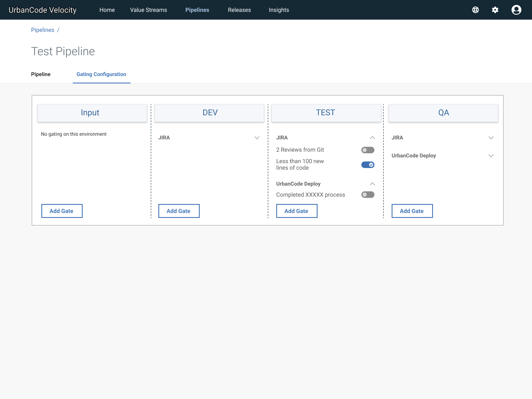Image resolution: width=532 pixels, height=399 pixels.
Task: Open the user profile avatar icon
Action: (516, 10)
